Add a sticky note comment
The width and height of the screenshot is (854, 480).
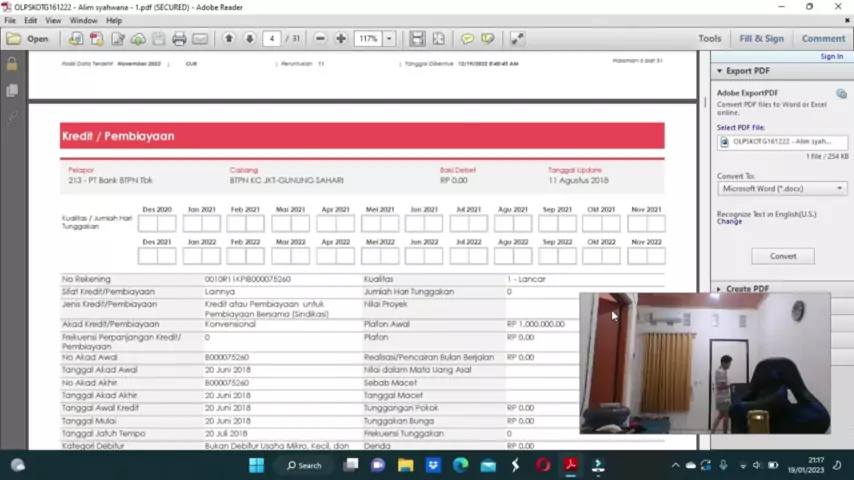point(467,39)
